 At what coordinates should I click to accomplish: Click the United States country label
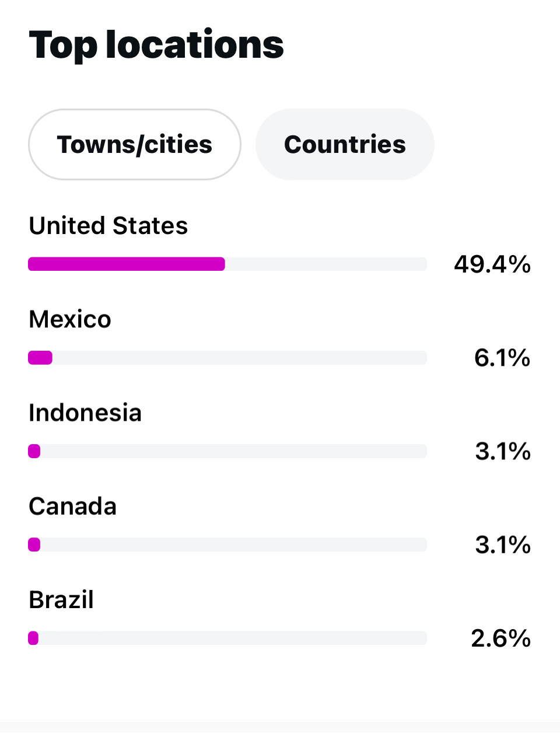click(108, 226)
